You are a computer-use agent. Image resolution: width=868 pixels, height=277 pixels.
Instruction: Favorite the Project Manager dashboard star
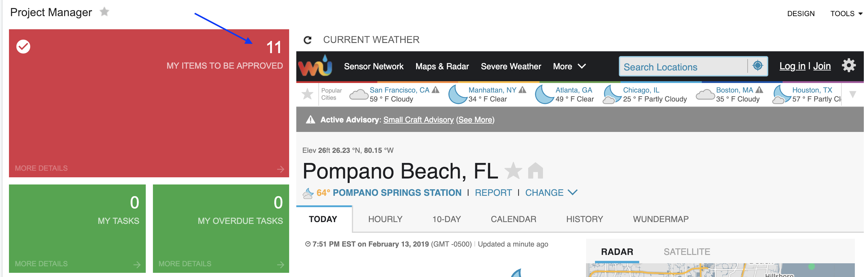(105, 12)
